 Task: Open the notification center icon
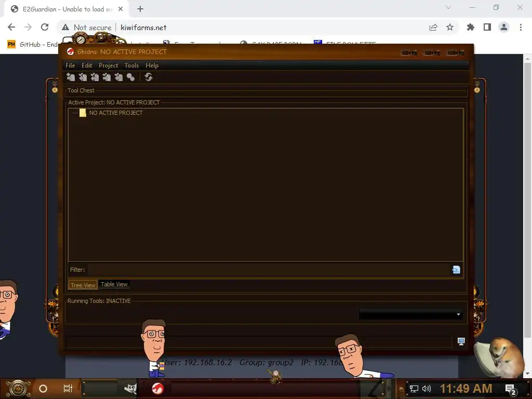point(511,390)
